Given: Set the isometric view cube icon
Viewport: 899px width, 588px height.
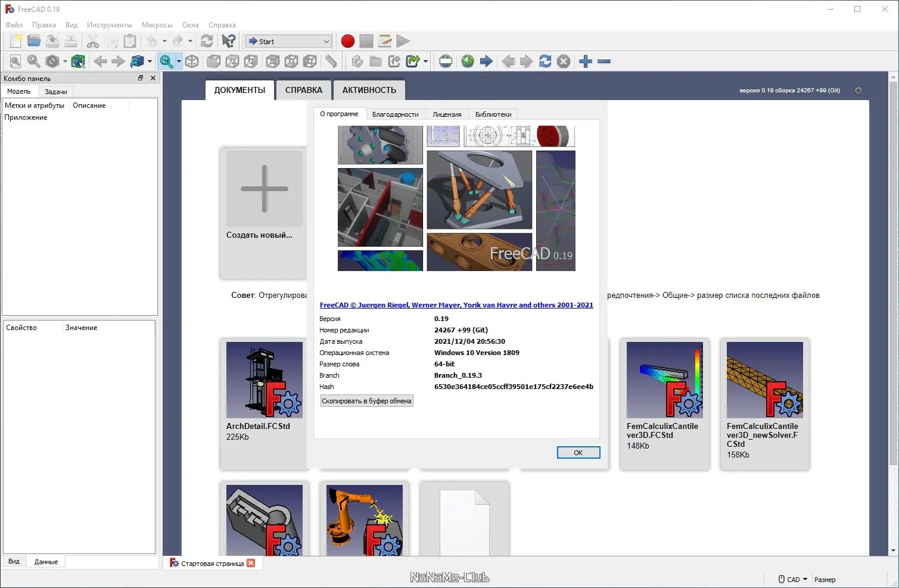Looking at the screenshot, I should [192, 61].
